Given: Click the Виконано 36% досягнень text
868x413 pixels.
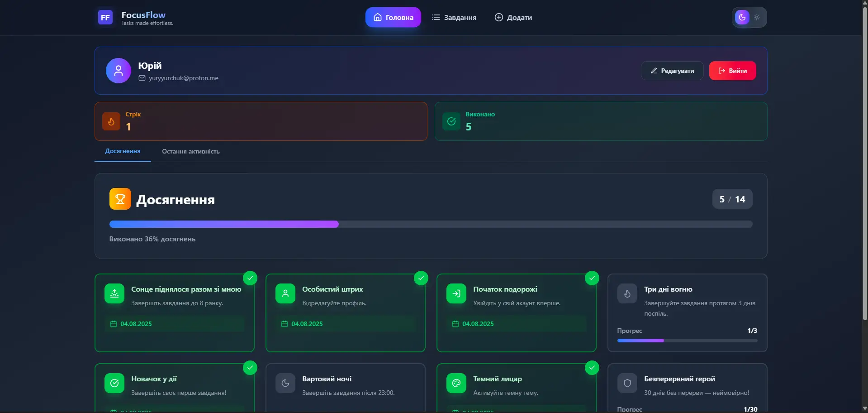Looking at the screenshot, I should pyautogui.click(x=152, y=239).
